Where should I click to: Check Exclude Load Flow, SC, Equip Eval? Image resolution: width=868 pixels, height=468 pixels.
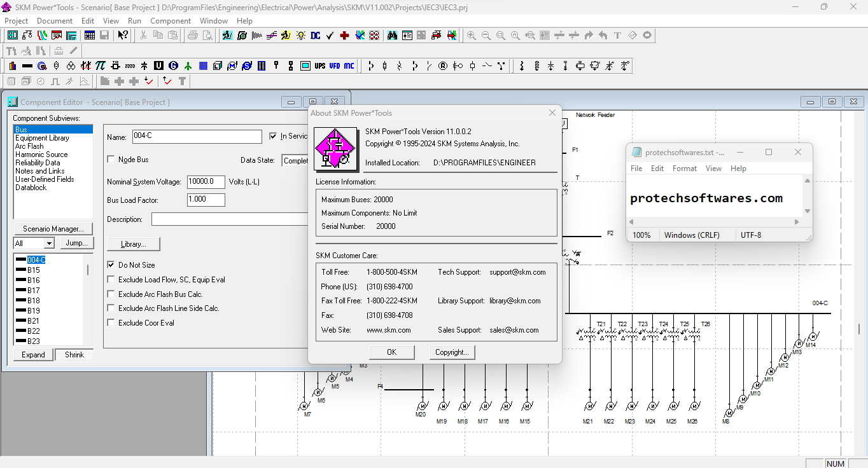coord(111,280)
